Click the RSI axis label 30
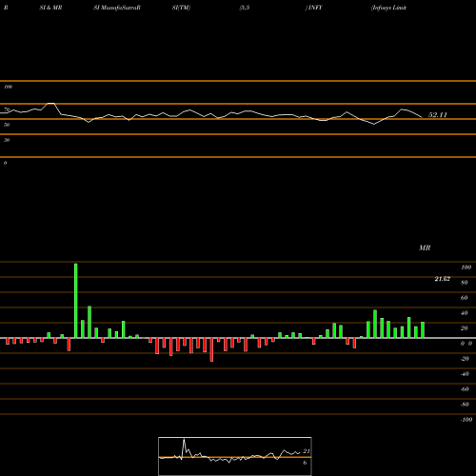This screenshot has width=476, height=476. tap(7, 140)
